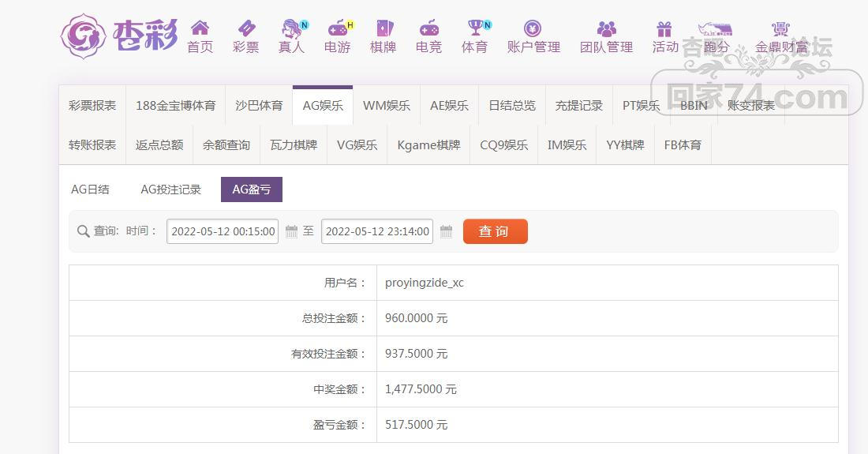This screenshot has width=868, height=454.
Task: Open 账户管理 yen coin icon
Action: 533,29
